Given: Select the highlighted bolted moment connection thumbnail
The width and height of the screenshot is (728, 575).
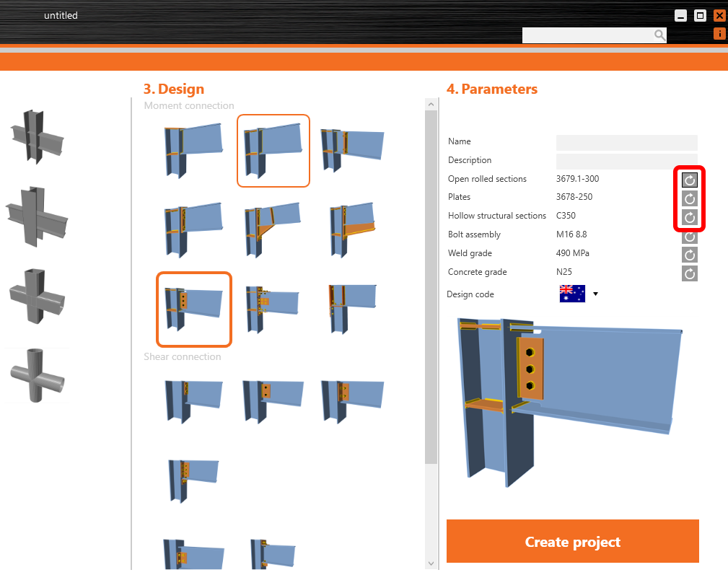Looking at the screenshot, I should click(x=273, y=151).
